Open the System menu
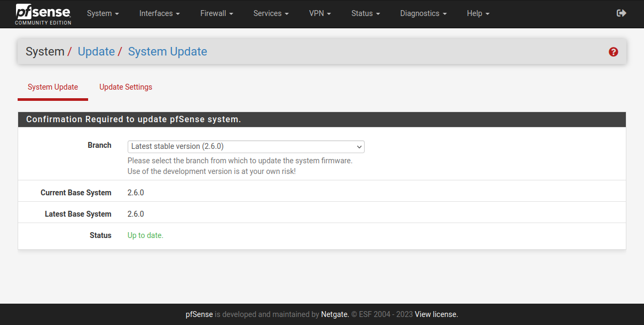Screen dimensions: 644x325 pyautogui.click(x=103, y=13)
